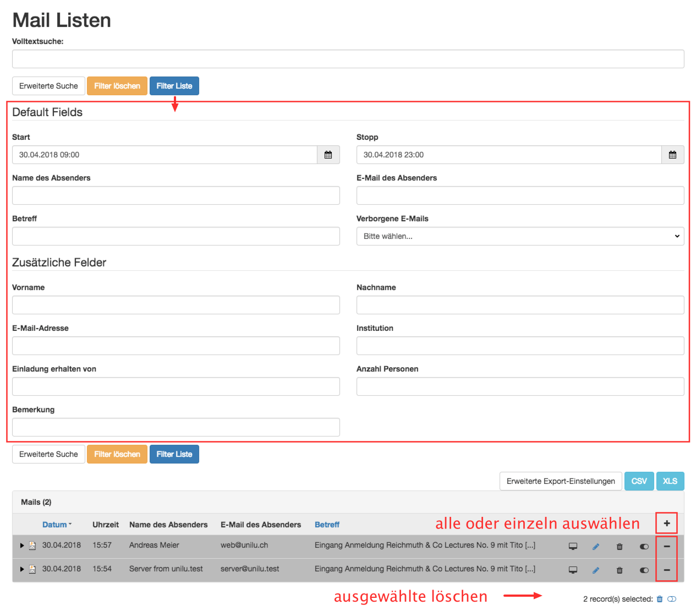696x616 pixels.
Task: Click pencil icon for Server from unilu.test mail
Action: [596, 570]
